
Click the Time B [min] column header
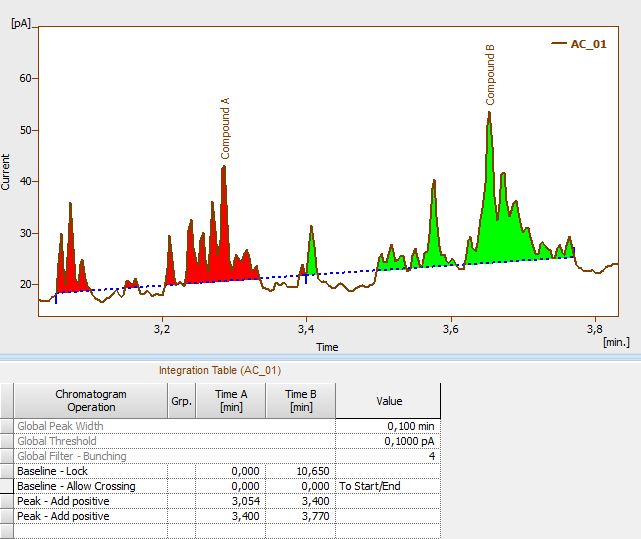coord(301,401)
